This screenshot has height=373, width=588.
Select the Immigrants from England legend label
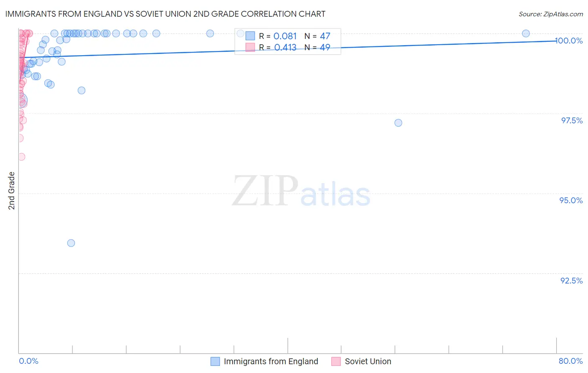click(271, 361)
